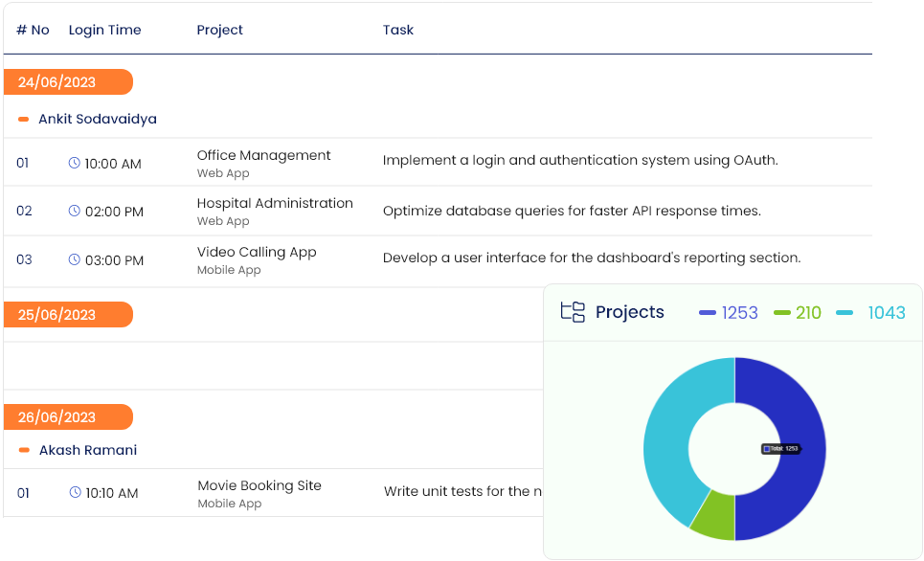The width and height of the screenshot is (924, 561).
Task: Click the green donut chart segment
Action: [x=716, y=516]
